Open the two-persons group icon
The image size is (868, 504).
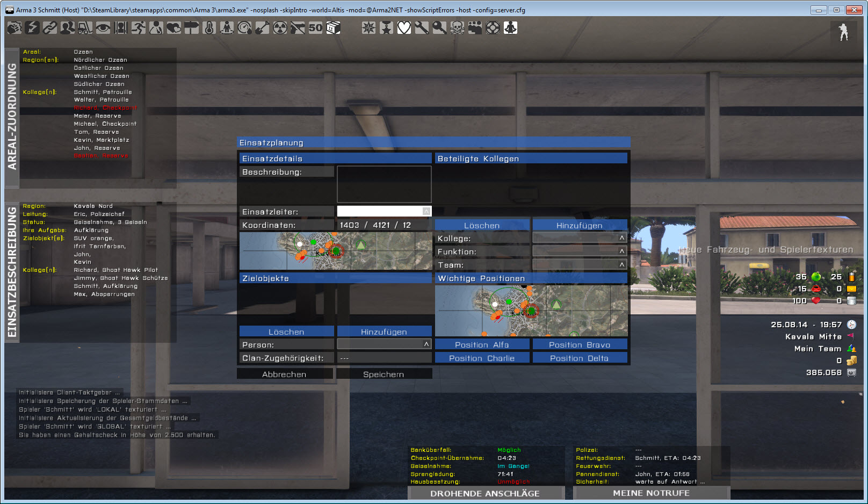tap(68, 28)
